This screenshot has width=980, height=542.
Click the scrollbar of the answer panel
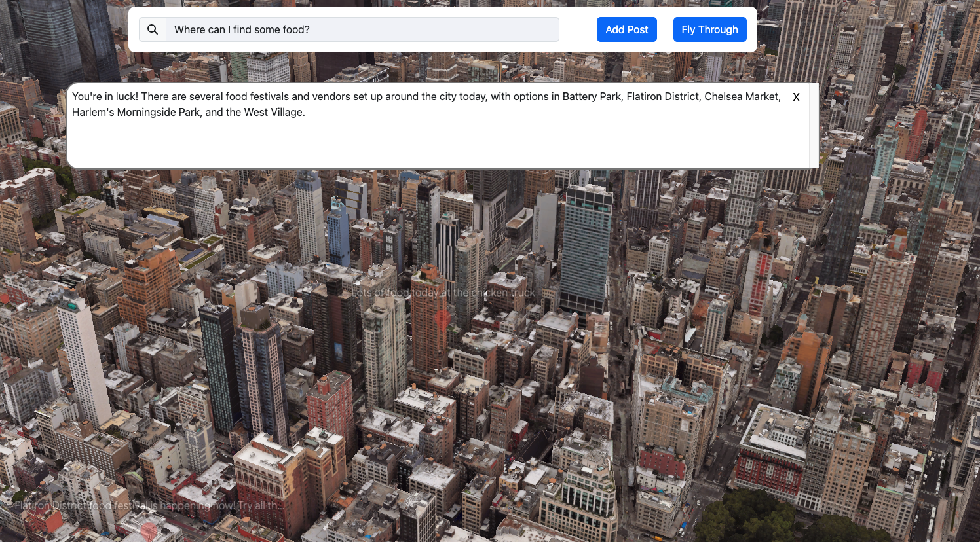[x=814, y=126]
